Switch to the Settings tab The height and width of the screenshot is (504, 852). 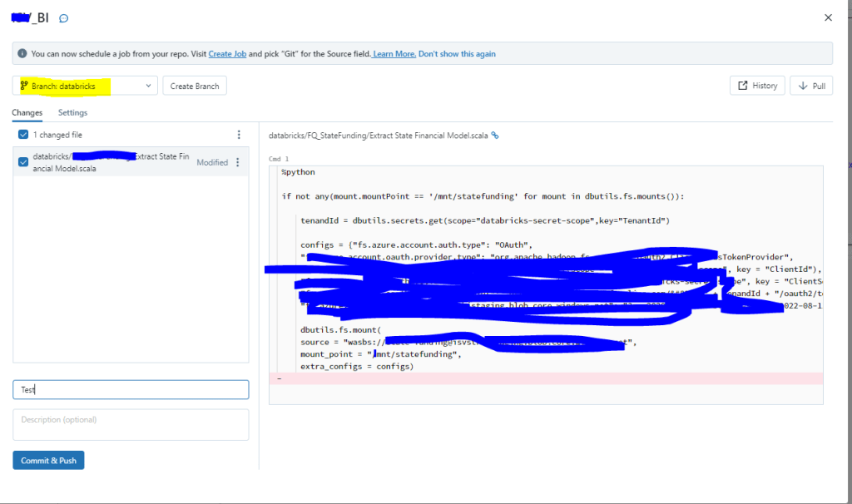coord(72,112)
